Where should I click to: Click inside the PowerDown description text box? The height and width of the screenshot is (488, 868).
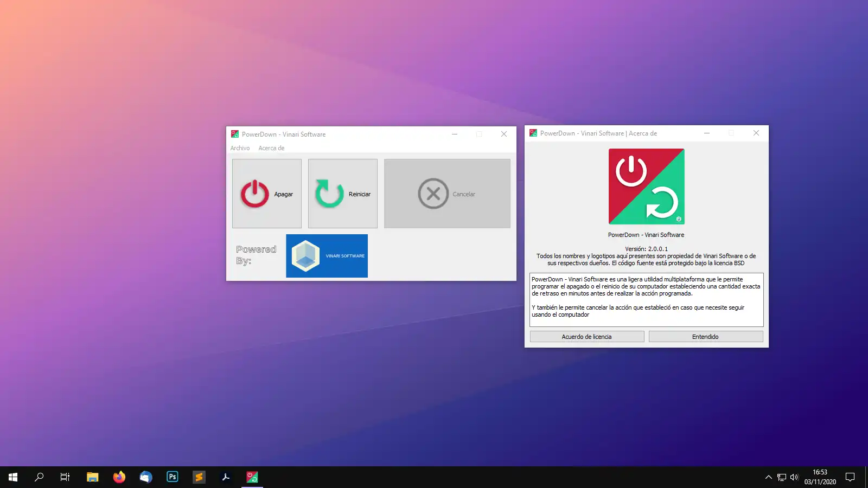[x=647, y=300]
